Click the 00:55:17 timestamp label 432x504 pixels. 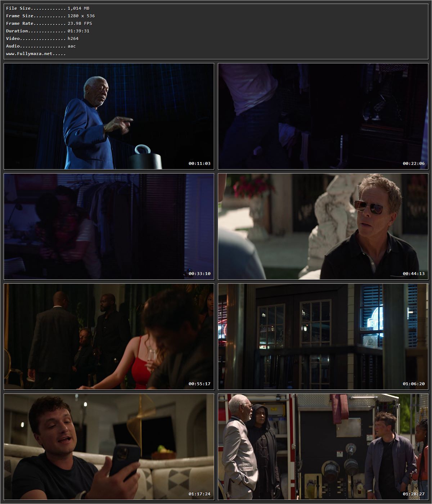coord(199,384)
